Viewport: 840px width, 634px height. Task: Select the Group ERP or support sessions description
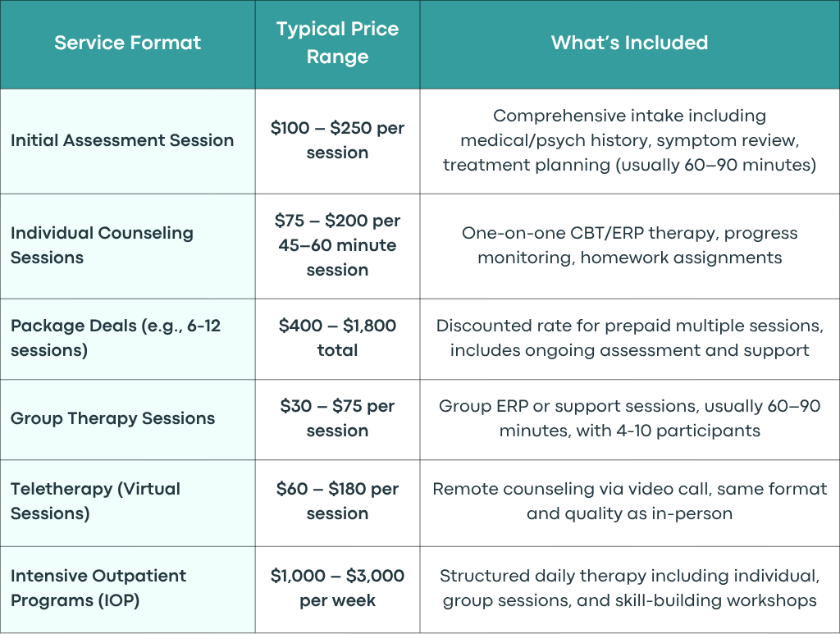[x=629, y=418]
